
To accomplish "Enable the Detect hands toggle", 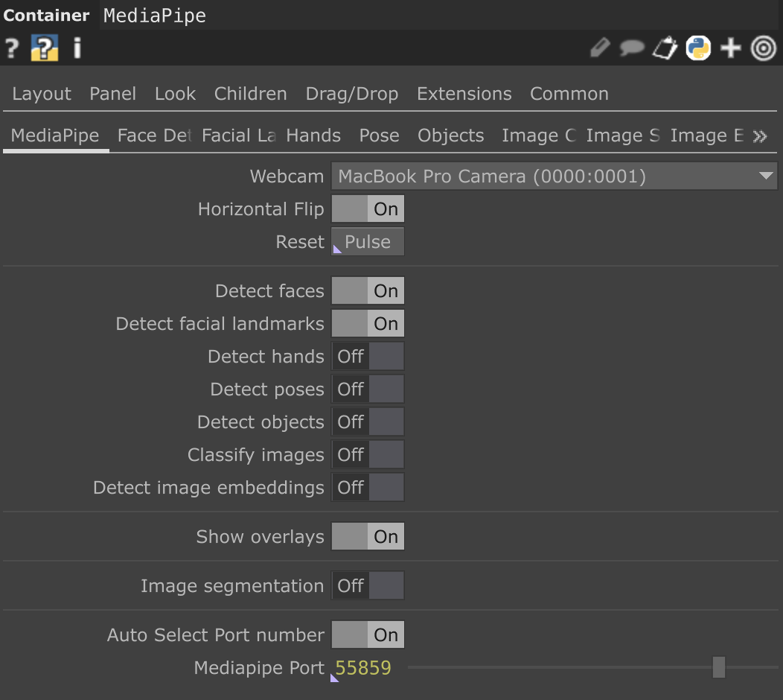I will click(x=368, y=357).
